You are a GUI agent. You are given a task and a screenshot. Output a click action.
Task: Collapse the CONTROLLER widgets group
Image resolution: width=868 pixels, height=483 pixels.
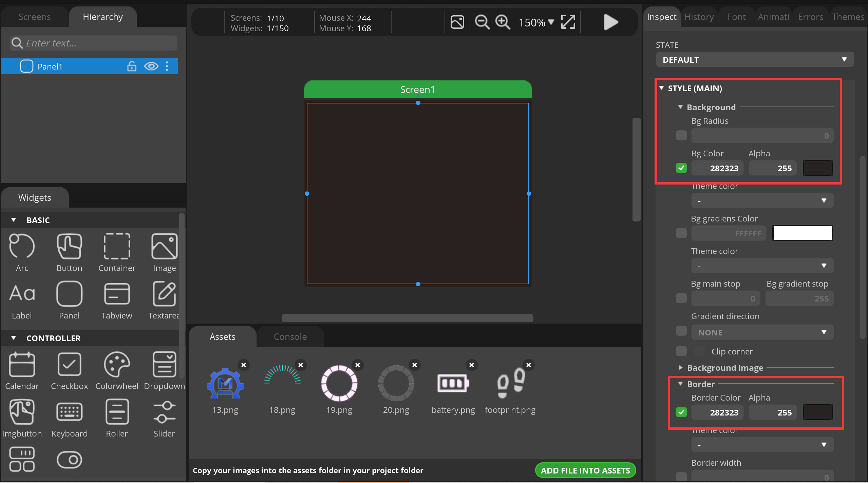14,338
